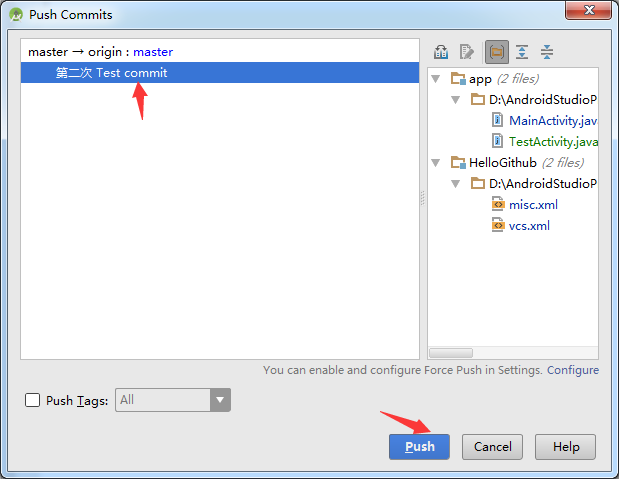
Task: Click the MainActivity.java file icon
Action: point(497,120)
